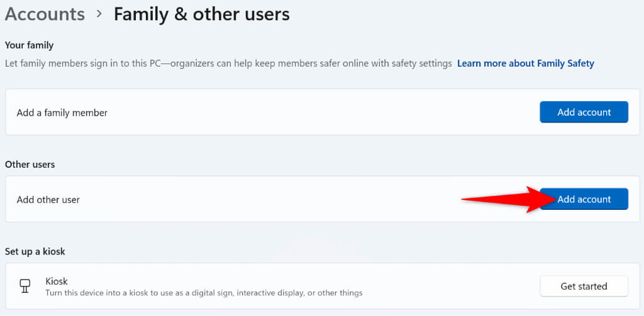The height and width of the screenshot is (316, 644).
Task: Click blank middle of the other user card
Action: pyautogui.click(x=283, y=200)
